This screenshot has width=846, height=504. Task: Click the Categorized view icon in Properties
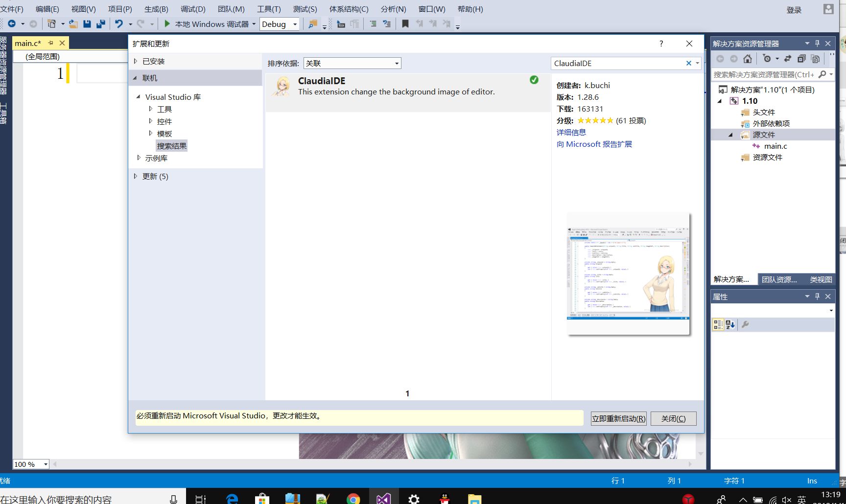click(x=718, y=324)
